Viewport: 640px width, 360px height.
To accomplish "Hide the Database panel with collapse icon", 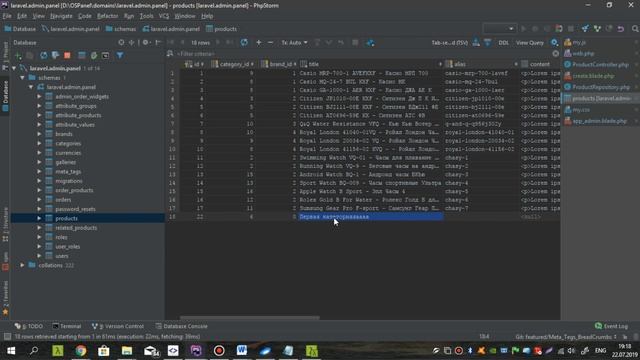I will [x=158, y=42].
